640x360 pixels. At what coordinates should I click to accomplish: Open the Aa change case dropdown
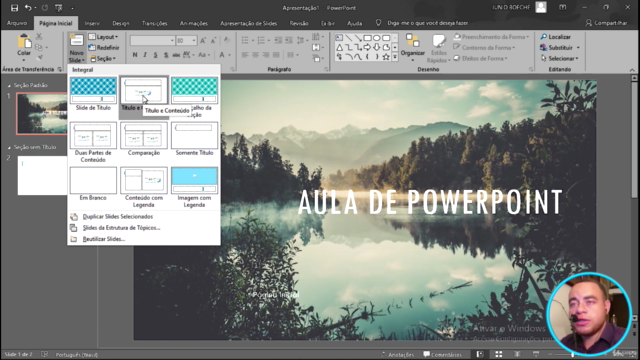point(204,55)
